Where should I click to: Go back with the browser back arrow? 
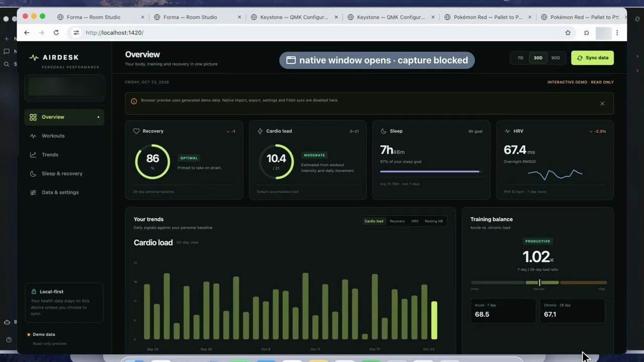pos(27,33)
